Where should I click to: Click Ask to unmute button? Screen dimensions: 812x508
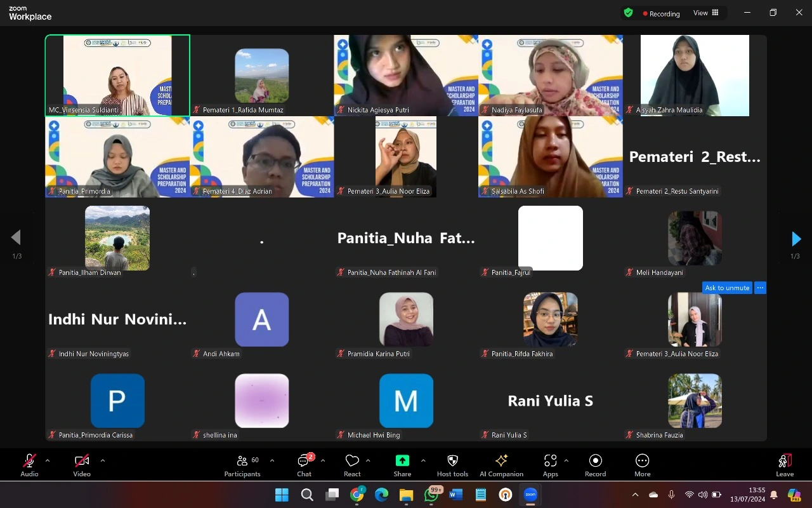point(727,288)
